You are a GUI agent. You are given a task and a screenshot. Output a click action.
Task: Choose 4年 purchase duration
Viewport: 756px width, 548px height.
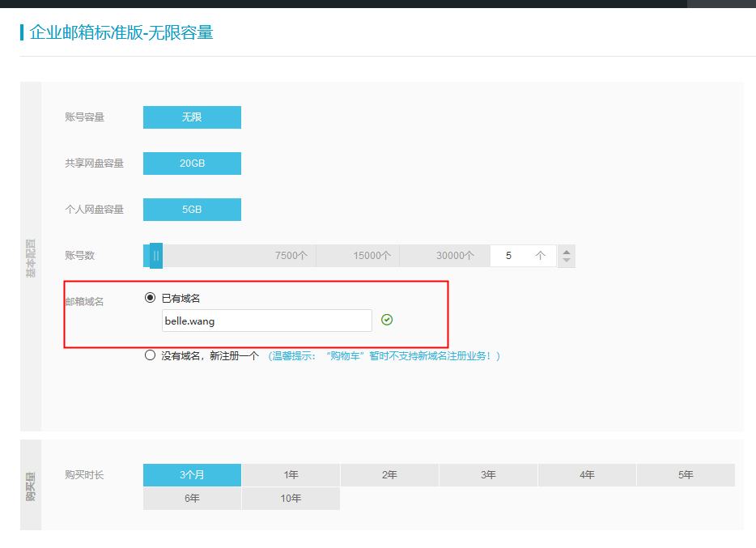tap(587, 475)
